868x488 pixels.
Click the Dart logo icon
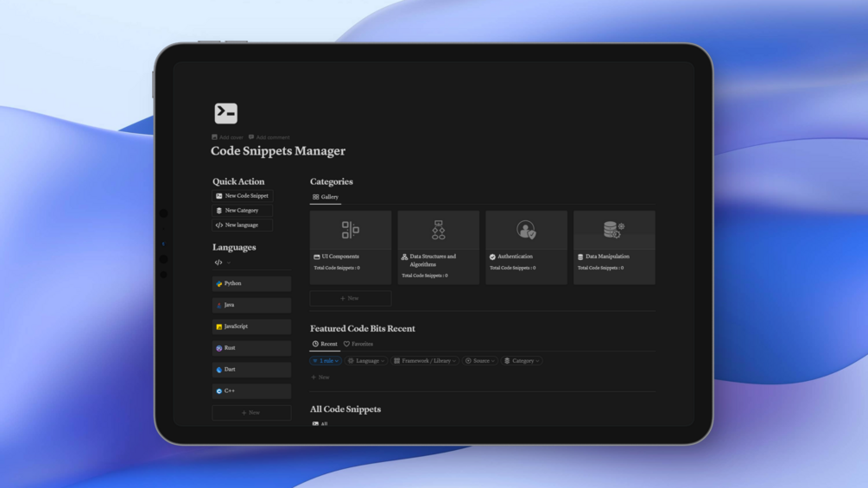tap(219, 370)
